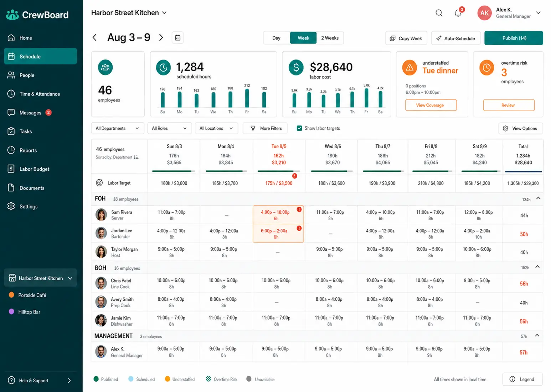Viewport: 551px width, 392px height.
Task: Click Tue 8/5 labor progress bar
Action: [x=278, y=171]
